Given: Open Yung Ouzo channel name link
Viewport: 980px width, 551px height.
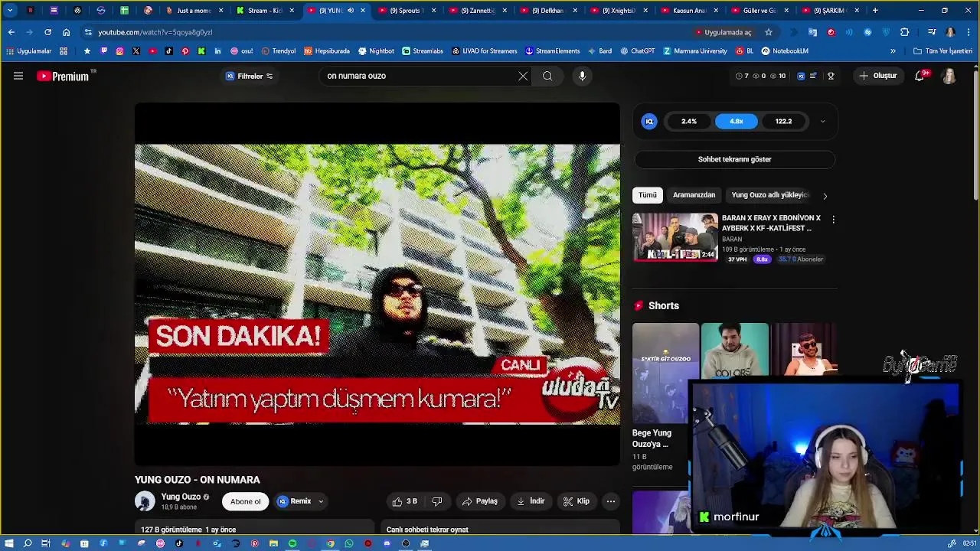Looking at the screenshot, I should (181, 497).
